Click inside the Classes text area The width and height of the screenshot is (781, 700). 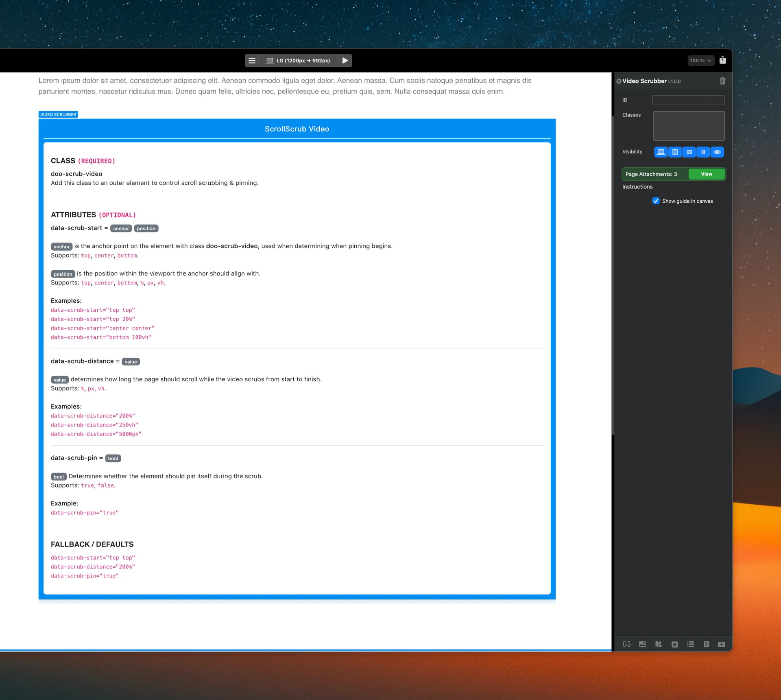(688, 126)
